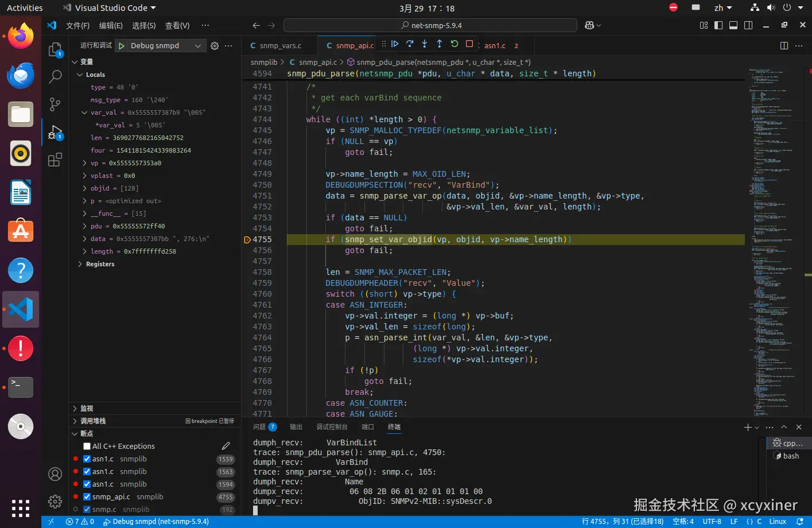812x528 pixels.
Task: Click the UTF-8 encoding in status bar
Action: [x=712, y=522]
